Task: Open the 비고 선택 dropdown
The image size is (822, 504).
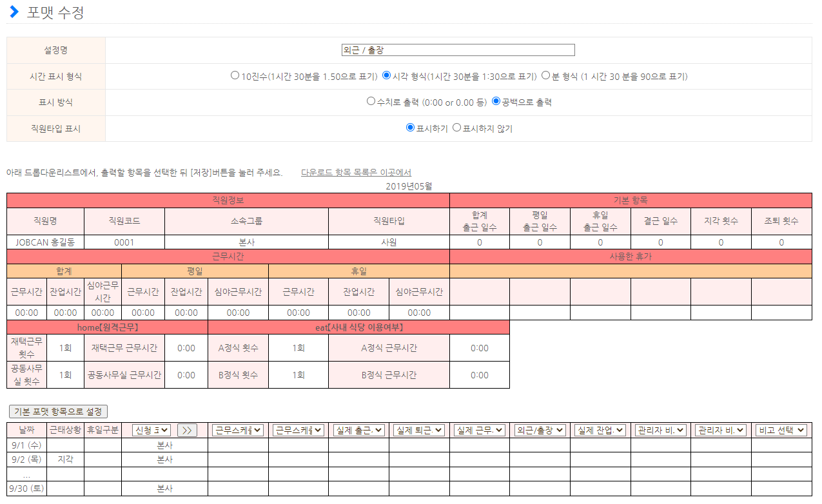Action: [x=781, y=431]
